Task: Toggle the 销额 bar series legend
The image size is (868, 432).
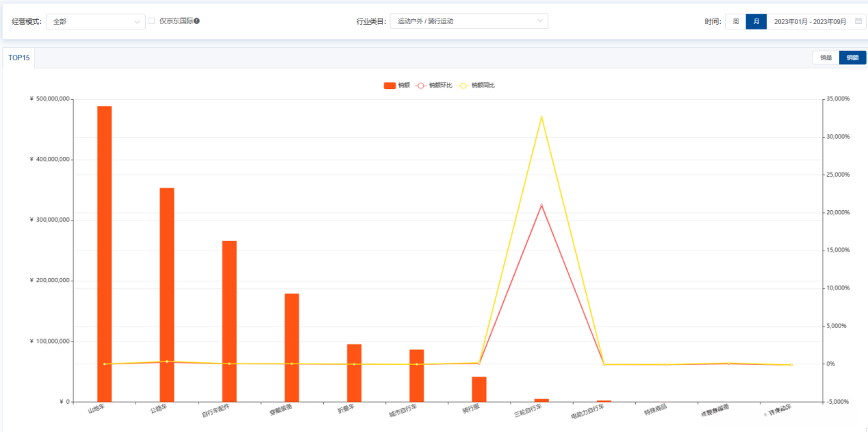Action: point(396,86)
